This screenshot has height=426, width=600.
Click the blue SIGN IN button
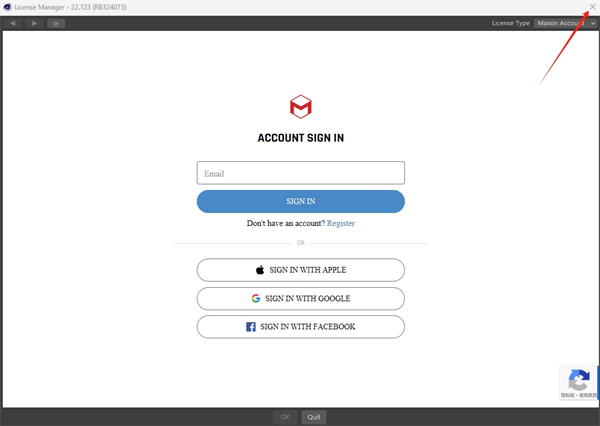[x=300, y=201]
